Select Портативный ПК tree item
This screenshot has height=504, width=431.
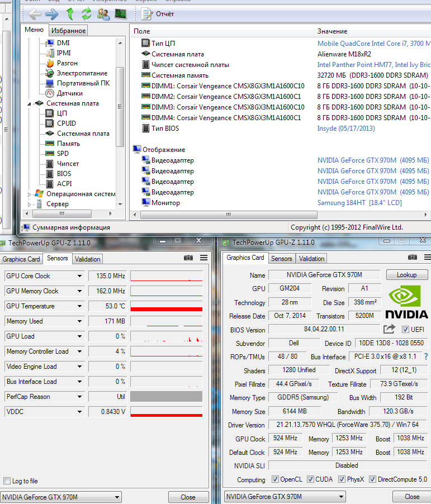[x=83, y=83]
